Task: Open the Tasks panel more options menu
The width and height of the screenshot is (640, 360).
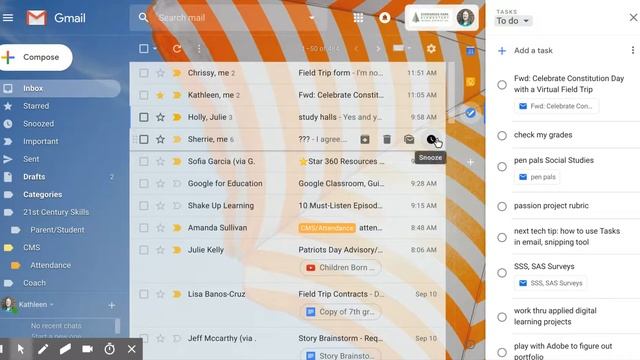Action: point(633,50)
